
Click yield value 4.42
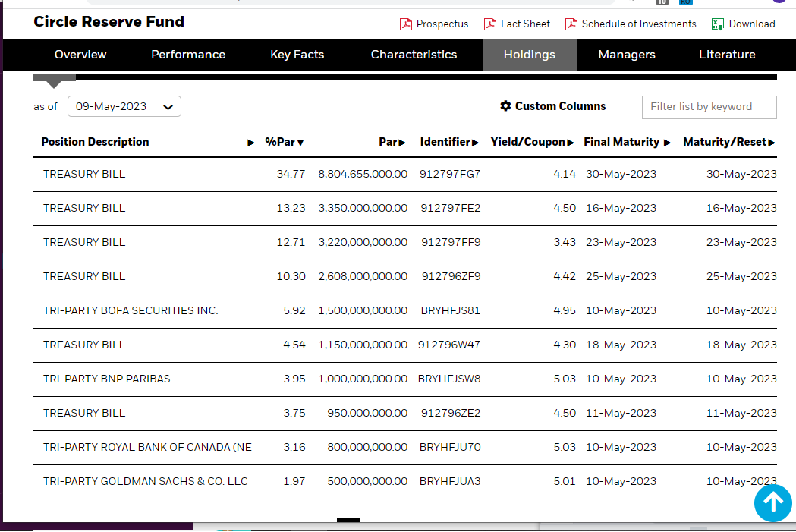coord(565,276)
